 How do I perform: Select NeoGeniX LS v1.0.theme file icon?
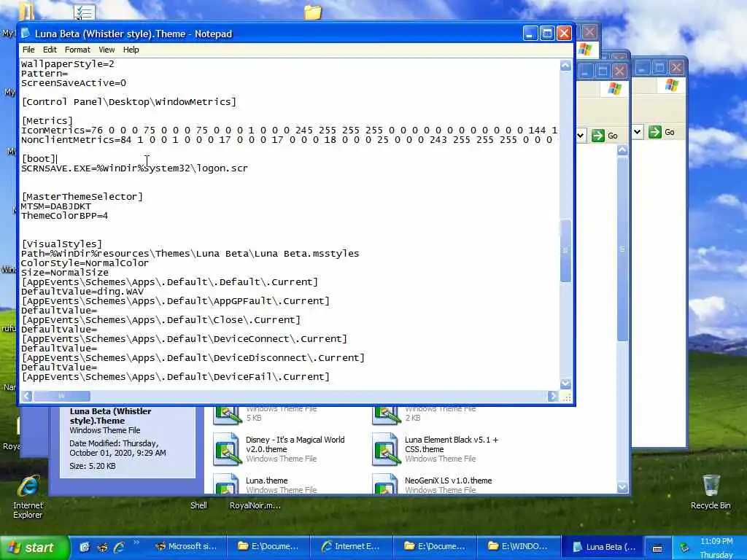[x=385, y=483]
